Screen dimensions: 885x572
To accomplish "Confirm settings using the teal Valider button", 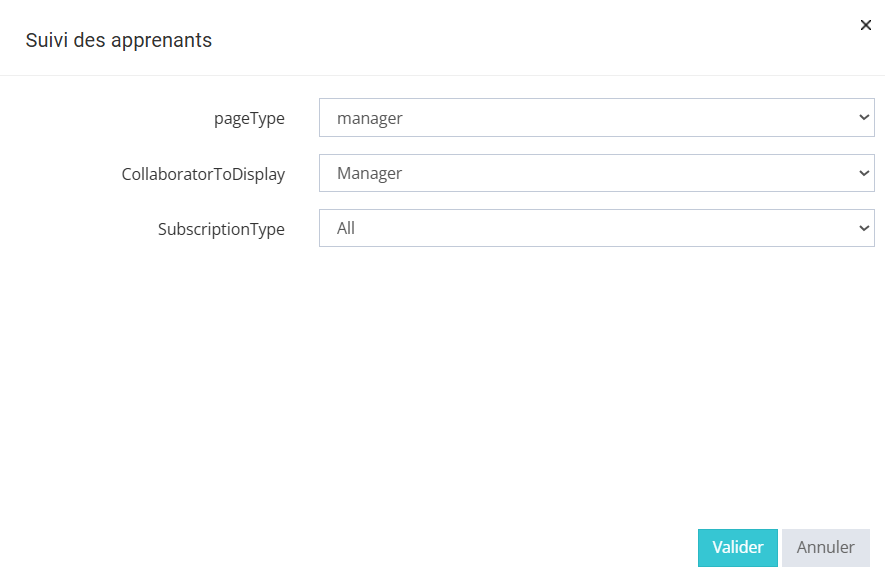I will [x=737, y=548].
